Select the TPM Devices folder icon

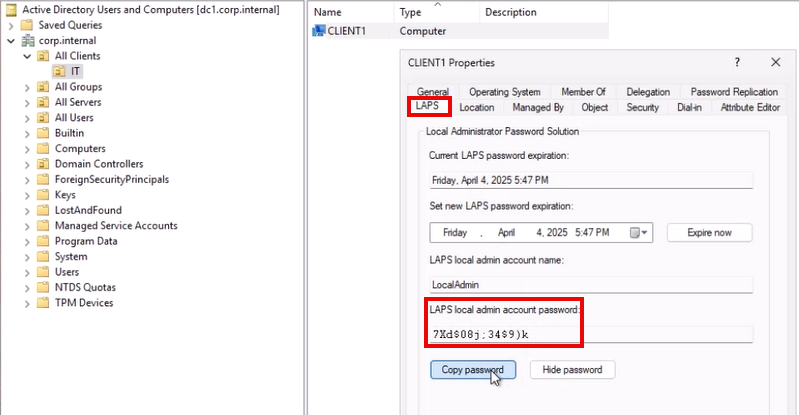(43, 303)
